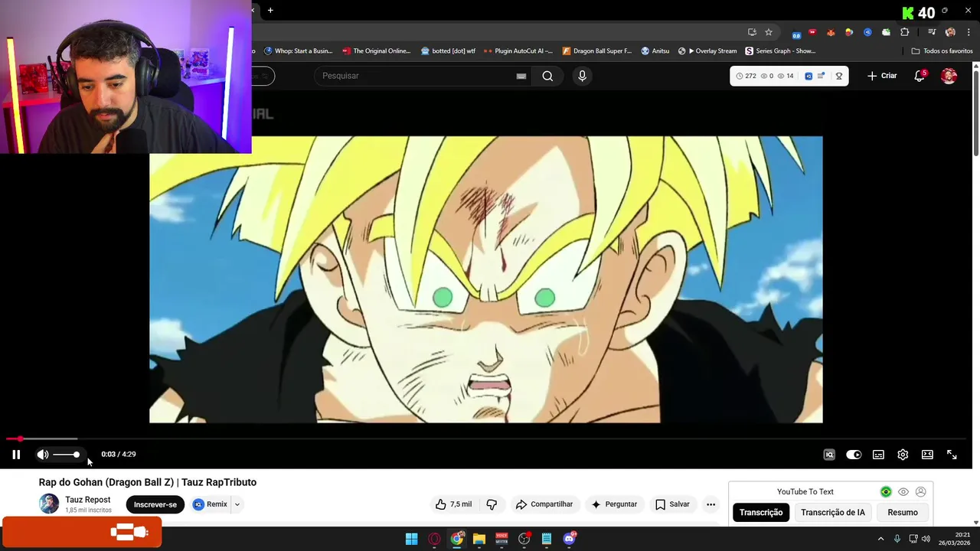Click the list icon in extension bar
Image resolution: width=980 pixels, height=551 pixels.
tap(822, 76)
